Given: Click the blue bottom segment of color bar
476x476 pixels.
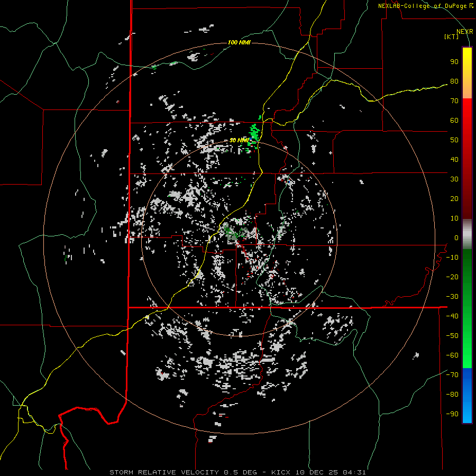Looking at the screenshot, I should pos(467,396).
